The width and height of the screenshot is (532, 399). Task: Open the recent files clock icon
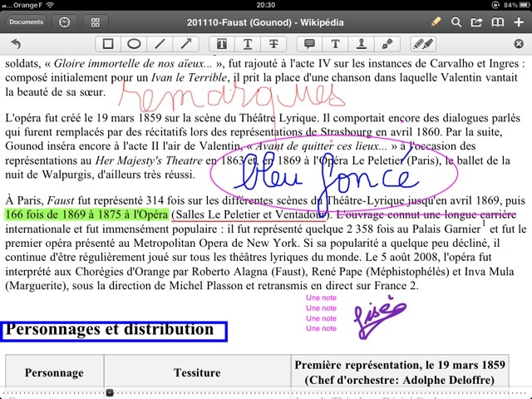[65, 22]
